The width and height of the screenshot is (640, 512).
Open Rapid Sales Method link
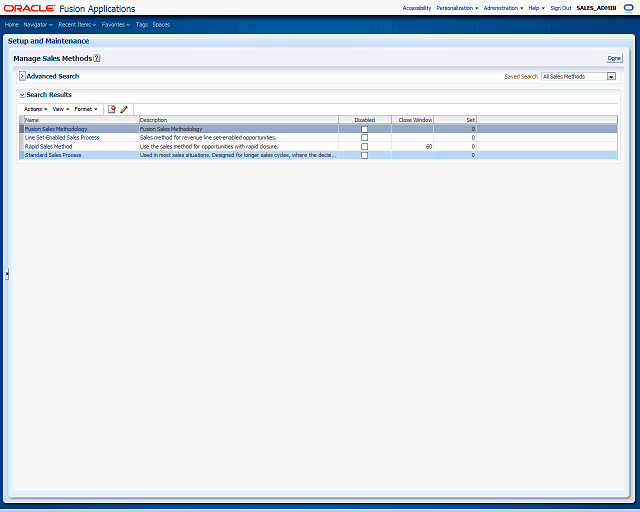click(49, 147)
